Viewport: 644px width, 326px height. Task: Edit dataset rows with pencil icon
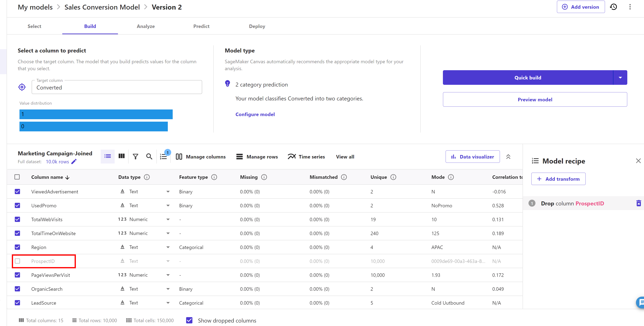point(74,162)
